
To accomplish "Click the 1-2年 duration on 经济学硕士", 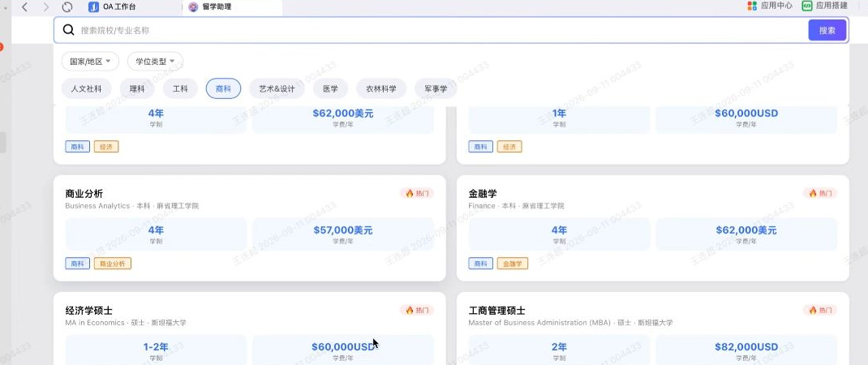I will coord(156,346).
